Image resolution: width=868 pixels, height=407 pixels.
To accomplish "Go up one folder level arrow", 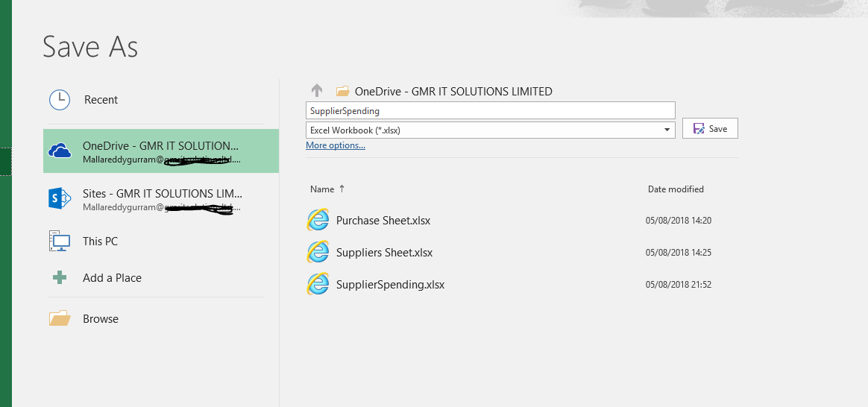I will [x=317, y=91].
